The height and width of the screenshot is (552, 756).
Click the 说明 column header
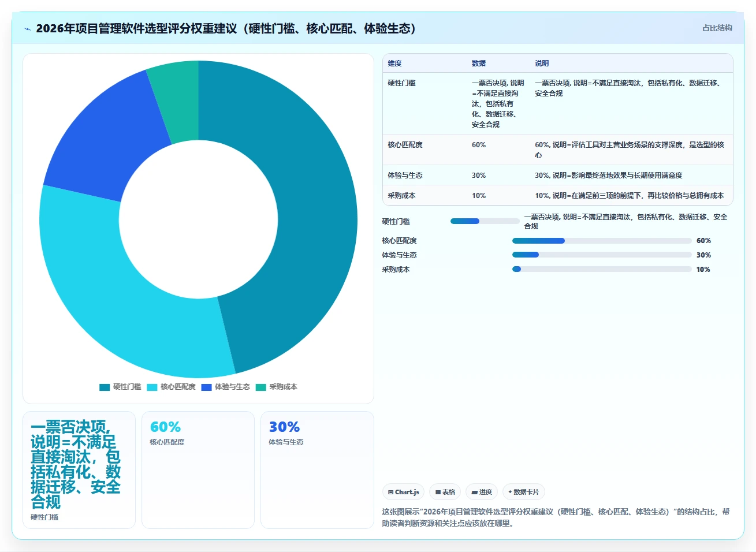click(542, 64)
